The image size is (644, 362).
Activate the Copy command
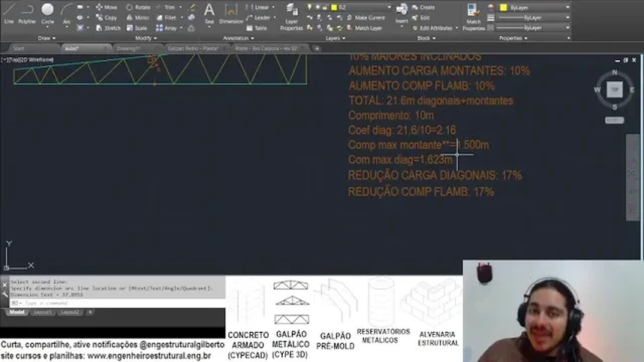coord(106,18)
